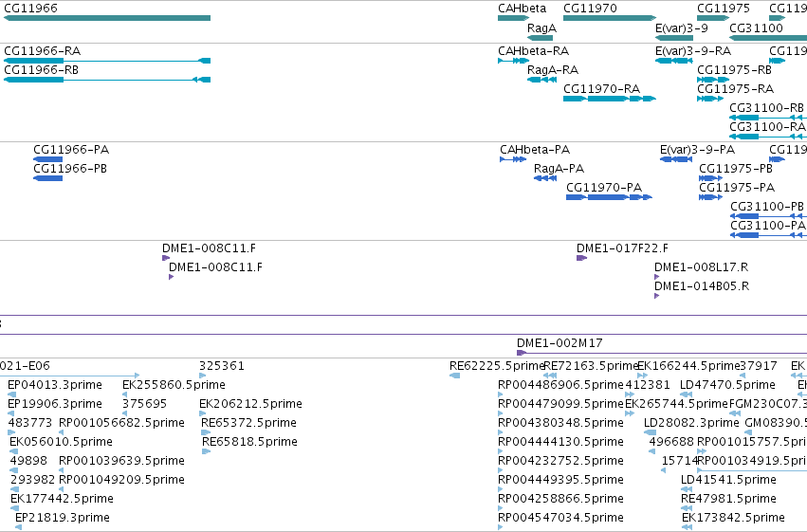Click the CAHbeta-RA transcript label
Screen dimensions: 807x532
pos(533,51)
